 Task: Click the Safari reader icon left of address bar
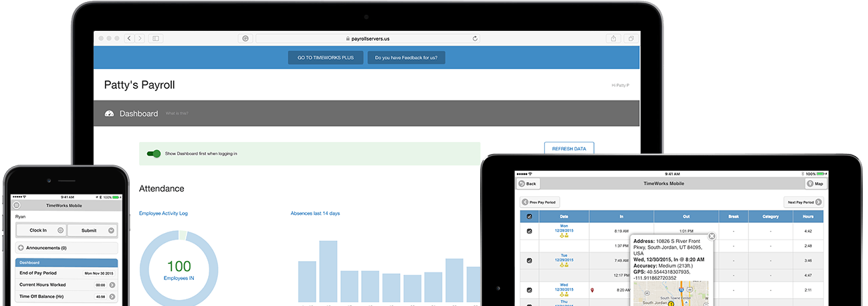tap(245, 39)
